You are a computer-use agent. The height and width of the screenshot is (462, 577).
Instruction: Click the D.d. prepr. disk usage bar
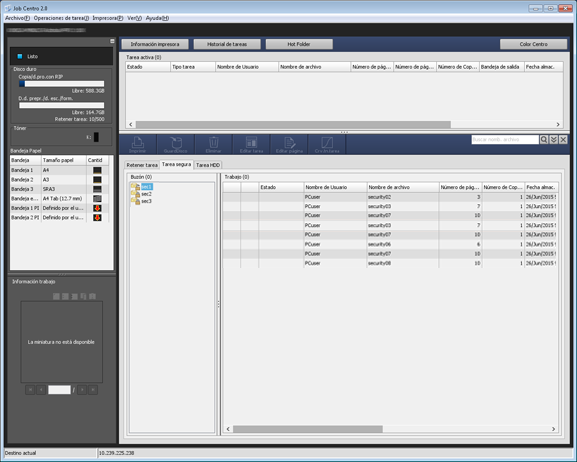point(61,105)
